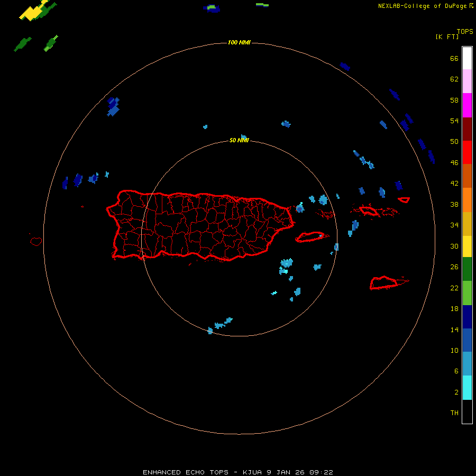476x476 pixels.
Task: Click the small Mona Island outline to the west
Action: click(x=36, y=241)
